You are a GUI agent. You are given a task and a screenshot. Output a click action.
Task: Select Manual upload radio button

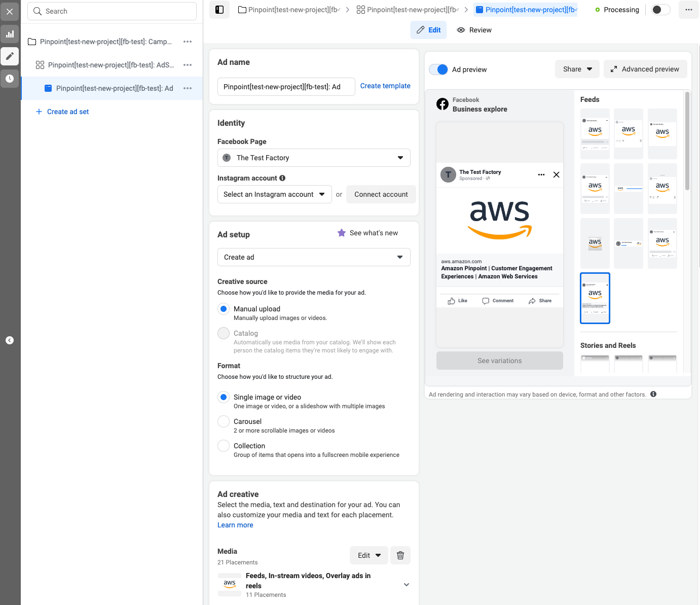click(224, 309)
